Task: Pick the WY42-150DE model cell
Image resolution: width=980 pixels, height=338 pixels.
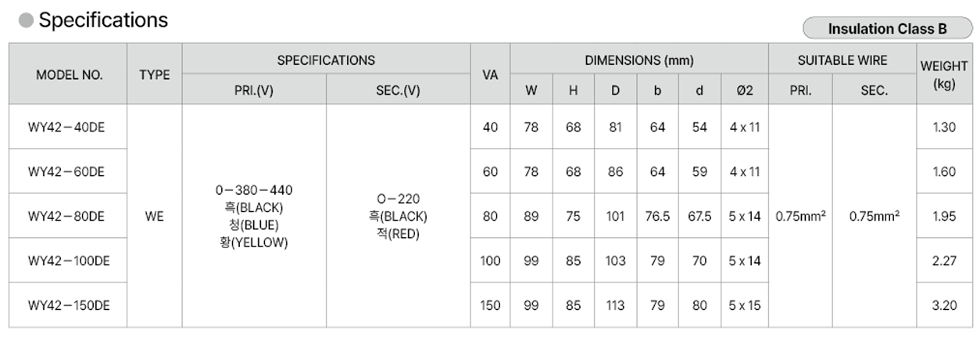Action: pyautogui.click(x=69, y=306)
